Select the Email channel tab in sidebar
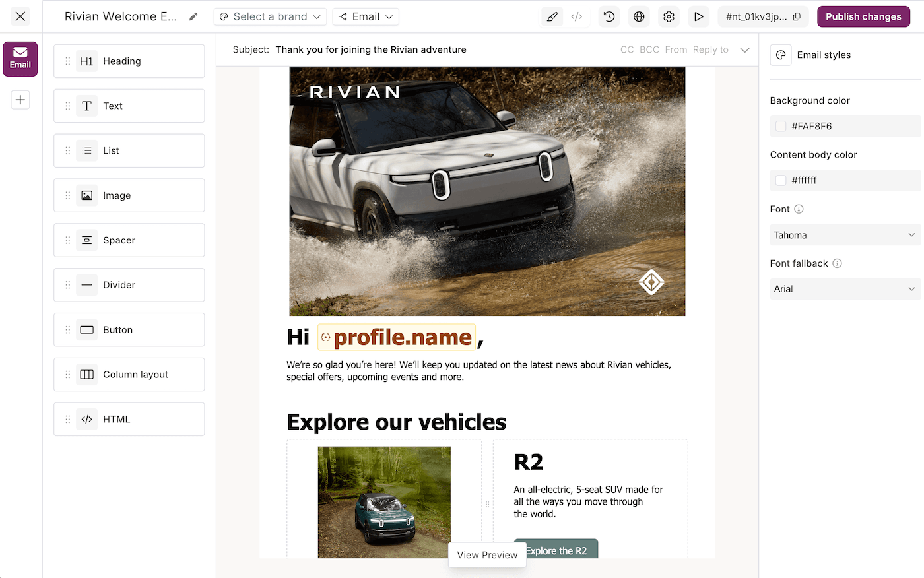924x578 pixels. [x=20, y=59]
